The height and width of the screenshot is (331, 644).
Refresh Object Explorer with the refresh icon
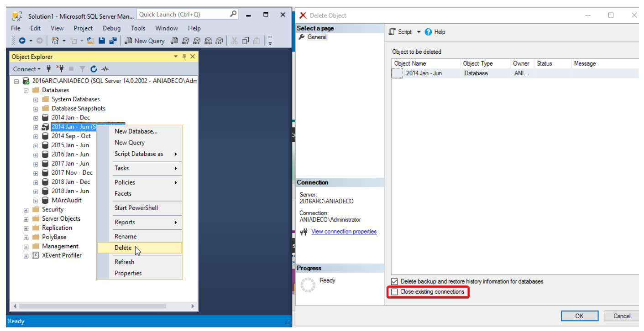point(94,69)
